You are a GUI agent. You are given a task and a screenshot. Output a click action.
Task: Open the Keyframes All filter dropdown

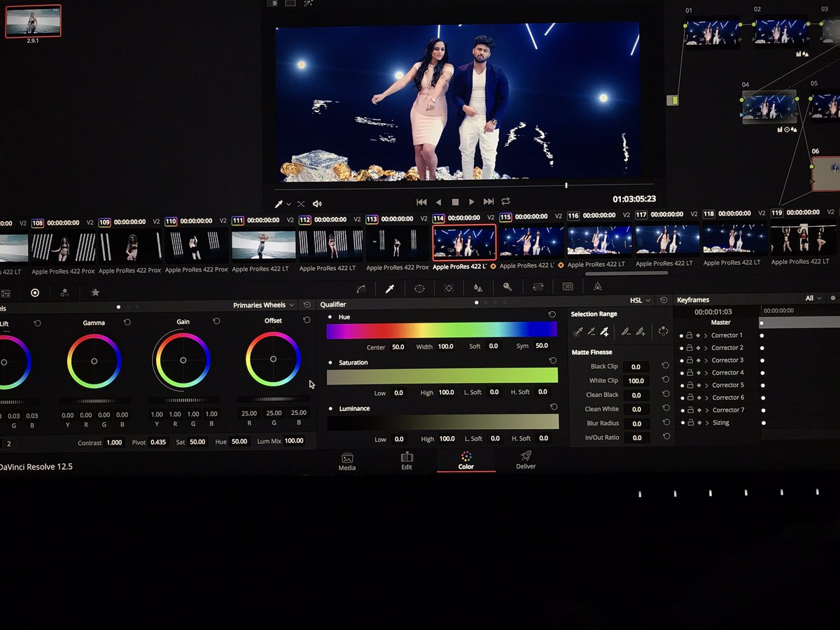tap(814, 298)
